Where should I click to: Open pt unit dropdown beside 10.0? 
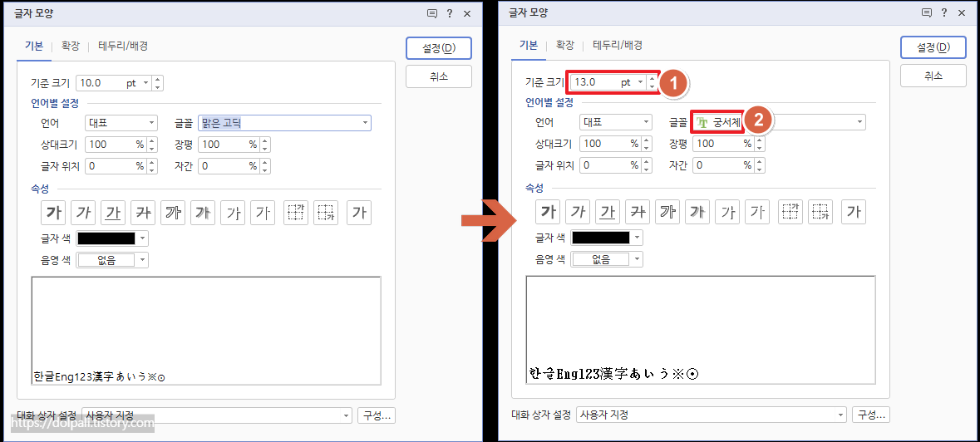[x=145, y=82]
